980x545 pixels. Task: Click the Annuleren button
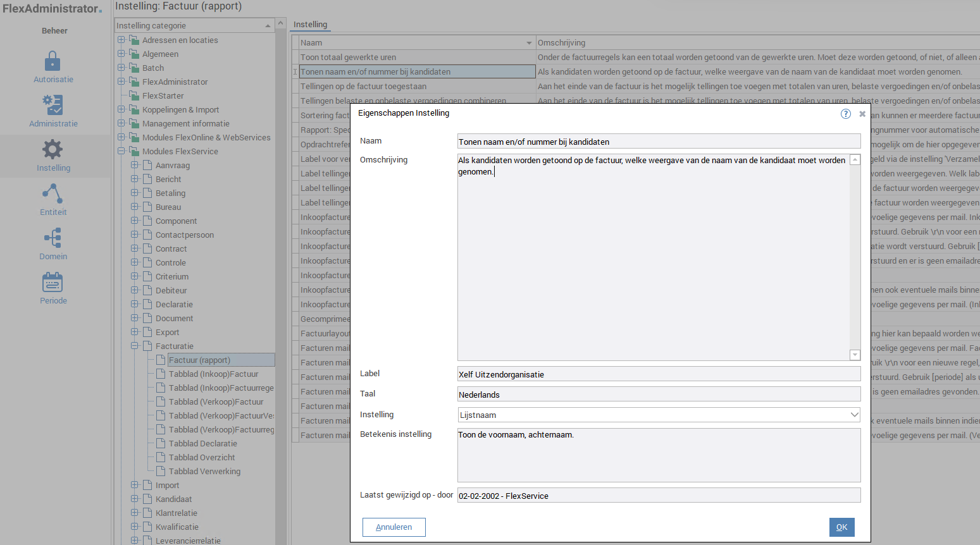394,527
